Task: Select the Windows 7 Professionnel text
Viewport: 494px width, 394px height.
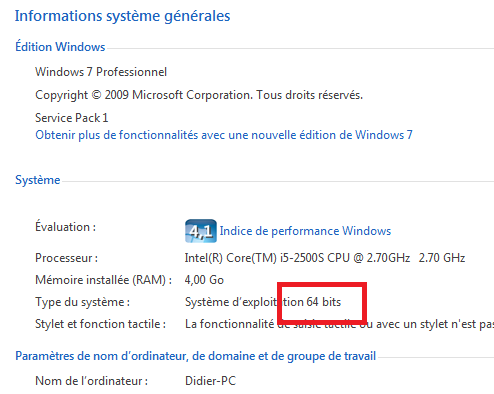Action: 101,72
